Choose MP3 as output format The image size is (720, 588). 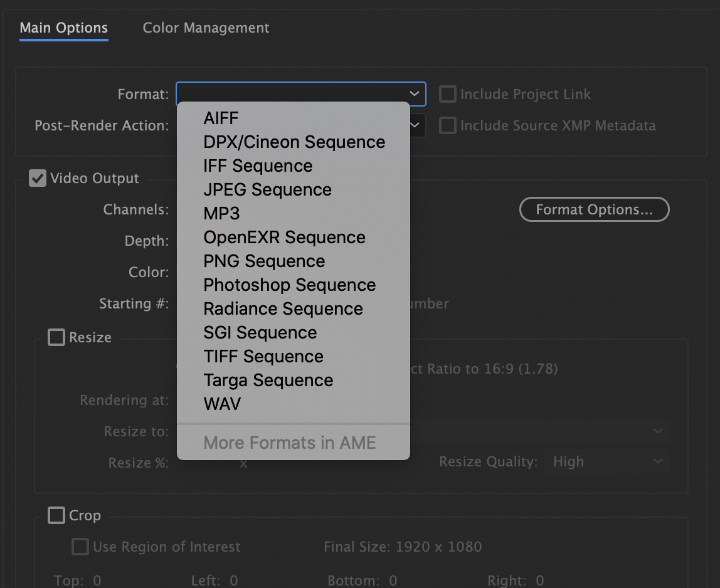coord(221,213)
